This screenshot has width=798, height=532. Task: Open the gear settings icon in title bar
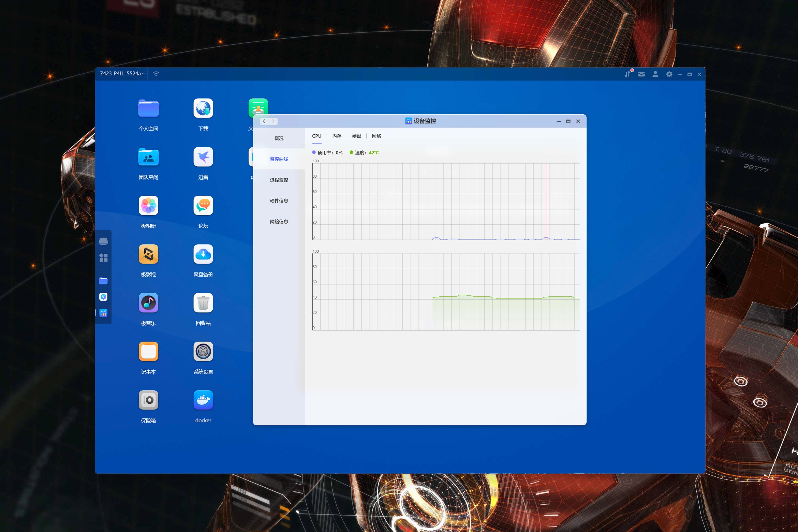[669, 74]
